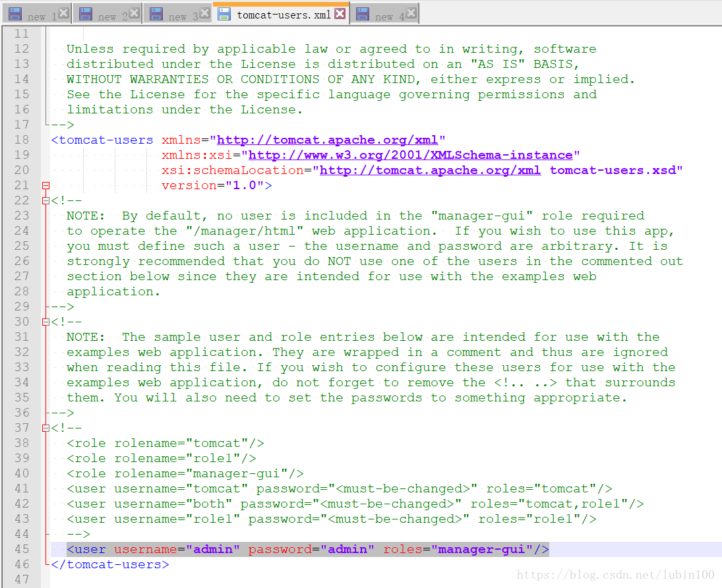Click version="1.0" on line 21
The height and width of the screenshot is (588, 722).
pyautogui.click(x=213, y=186)
